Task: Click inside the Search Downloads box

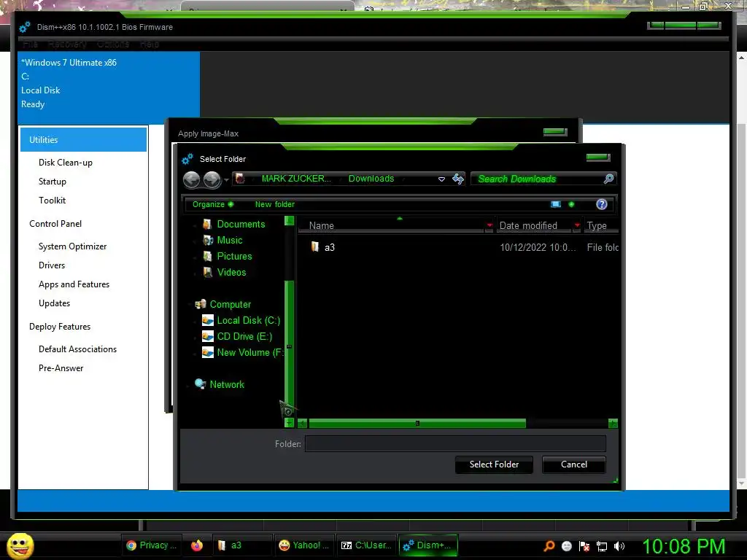Action: point(538,179)
